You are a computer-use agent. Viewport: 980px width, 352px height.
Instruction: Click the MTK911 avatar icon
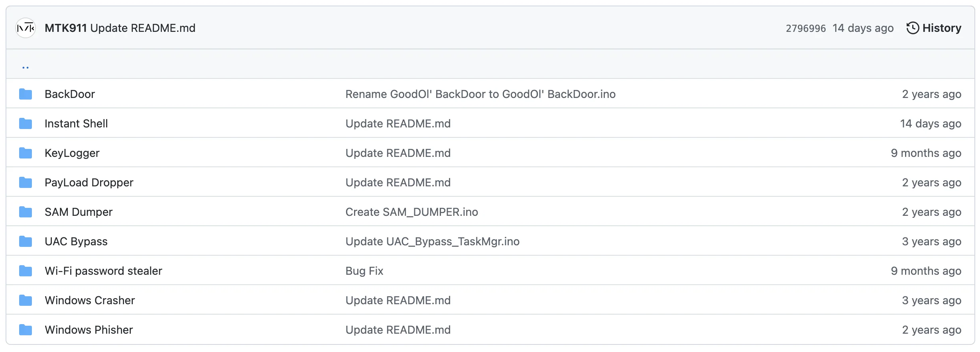click(x=26, y=28)
